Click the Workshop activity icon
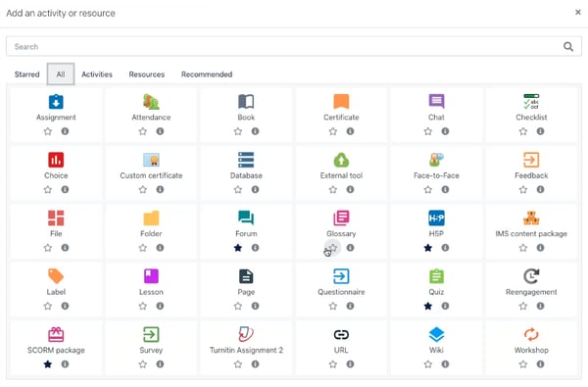 [x=531, y=334]
